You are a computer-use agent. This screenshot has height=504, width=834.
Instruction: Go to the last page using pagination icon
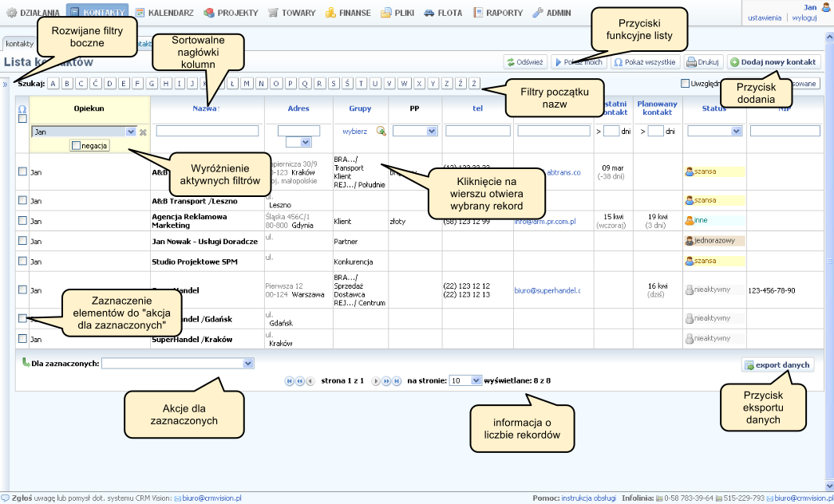point(396,381)
